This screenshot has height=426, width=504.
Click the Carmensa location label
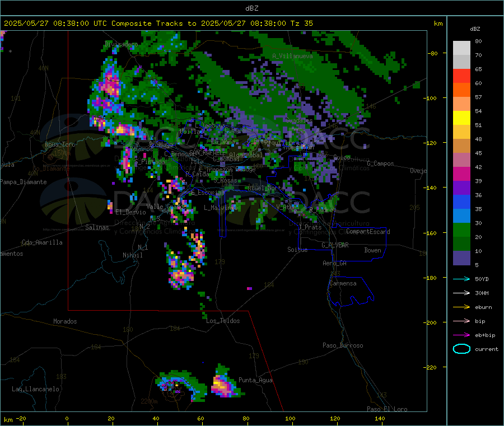[343, 283]
